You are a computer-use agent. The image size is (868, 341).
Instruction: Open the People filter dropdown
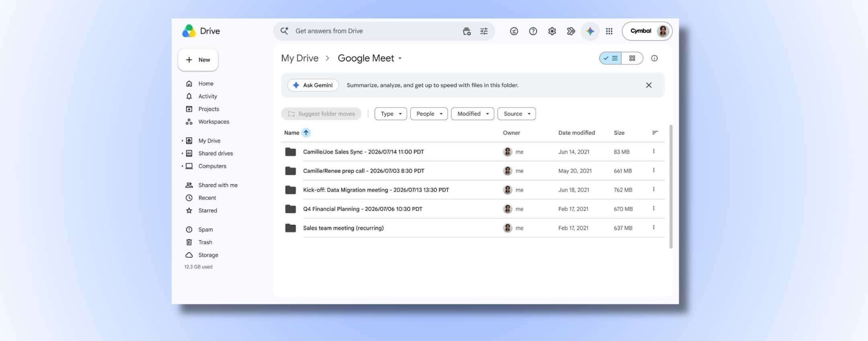click(429, 114)
